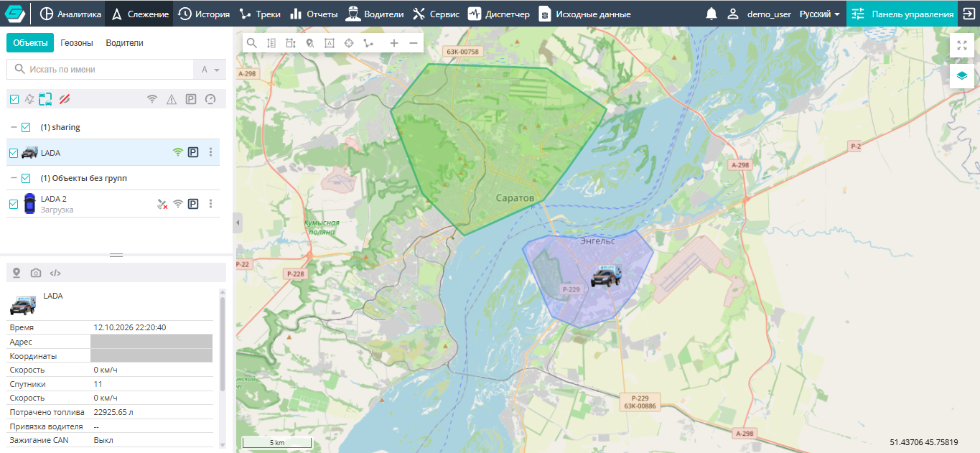Collapse the left side panel arrow
Viewport: 980px width, 453px height.
click(x=238, y=223)
